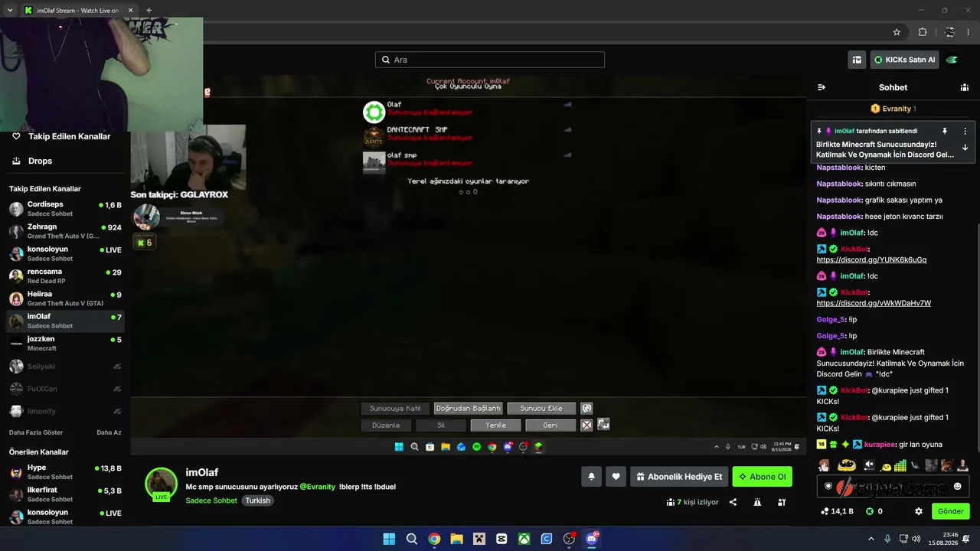Image resolution: width=980 pixels, height=551 pixels.
Task: Open the Hype recommended channel
Action: click(65, 472)
